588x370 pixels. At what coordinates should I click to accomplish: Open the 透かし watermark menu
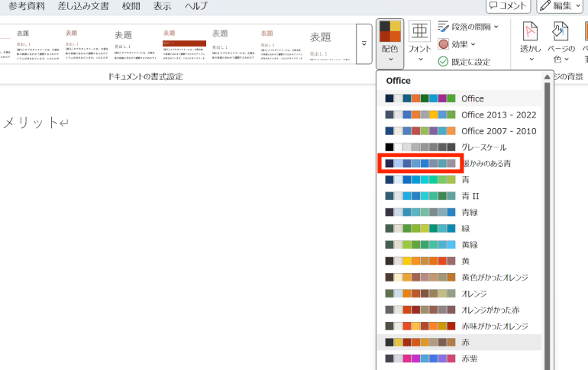(x=531, y=43)
